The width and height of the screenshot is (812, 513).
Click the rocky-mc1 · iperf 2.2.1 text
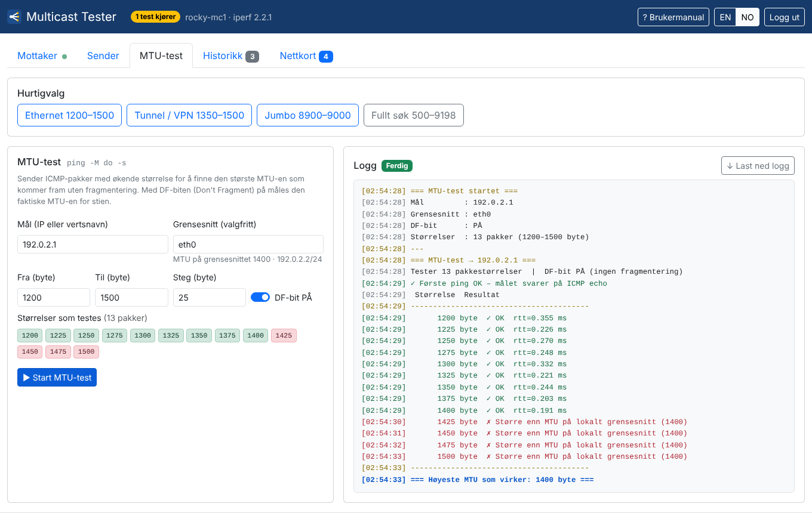tap(229, 17)
